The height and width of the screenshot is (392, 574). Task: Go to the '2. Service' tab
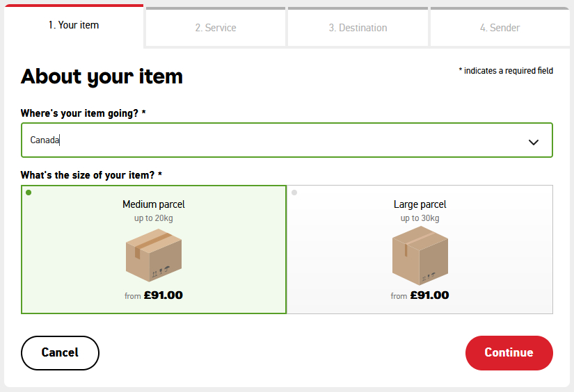tap(216, 28)
